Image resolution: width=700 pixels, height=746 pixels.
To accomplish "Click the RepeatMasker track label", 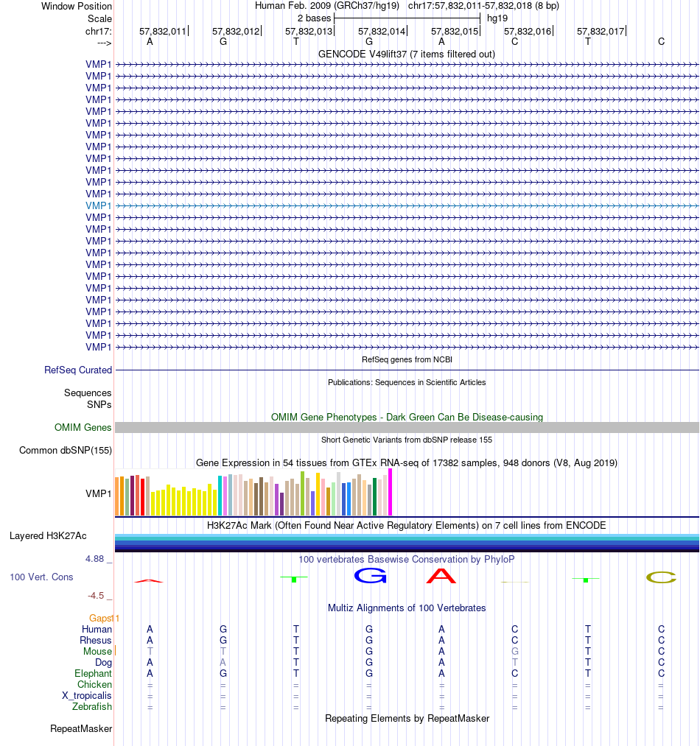I will pos(81,728).
